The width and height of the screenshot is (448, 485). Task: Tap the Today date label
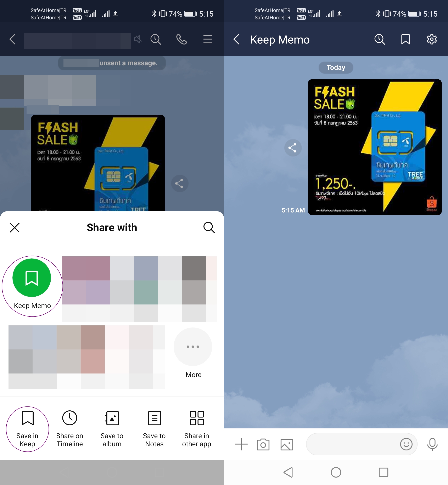pos(336,67)
